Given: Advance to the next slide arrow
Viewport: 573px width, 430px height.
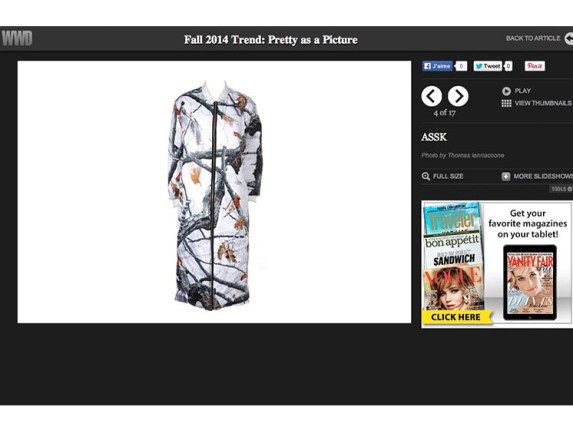Looking at the screenshot, I should pos(458,96).
